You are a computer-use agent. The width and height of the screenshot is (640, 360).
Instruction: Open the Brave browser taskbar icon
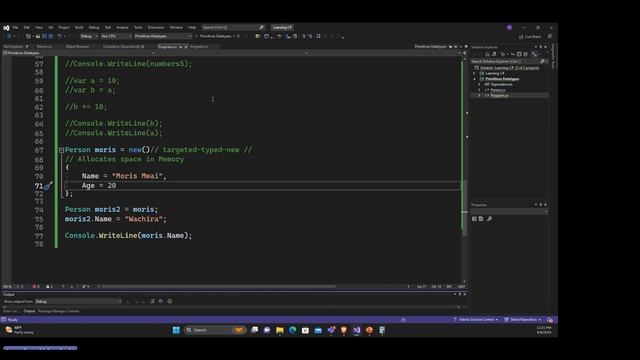(344, 330)
